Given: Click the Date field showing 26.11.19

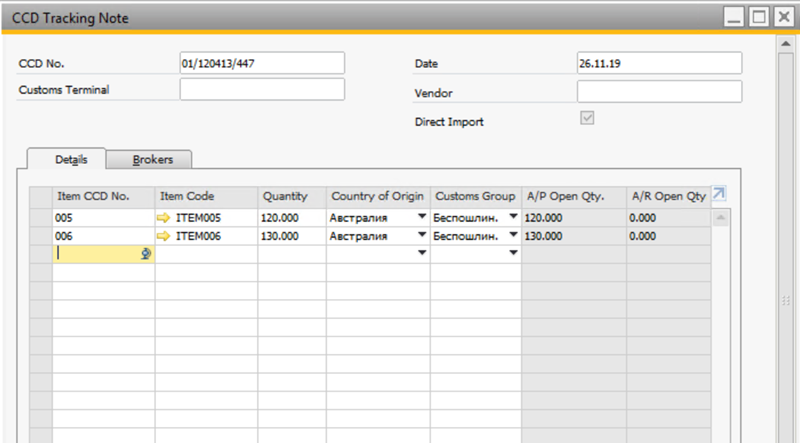Looking at the screenshot, I should (x=659, y=63).
